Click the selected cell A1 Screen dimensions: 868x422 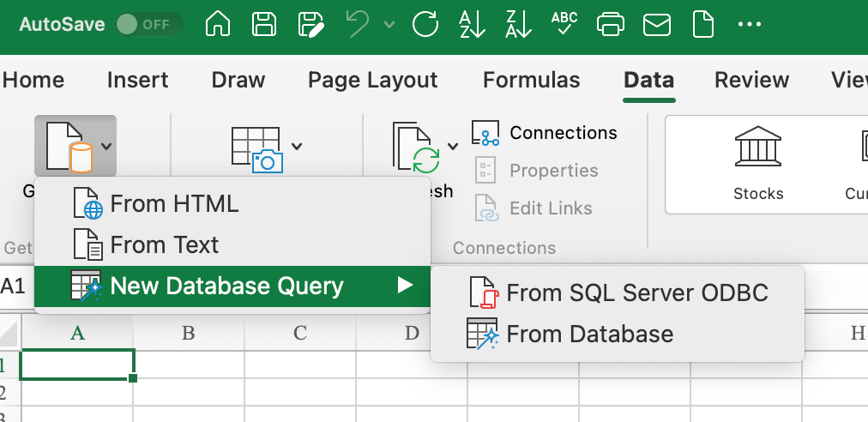77,365
